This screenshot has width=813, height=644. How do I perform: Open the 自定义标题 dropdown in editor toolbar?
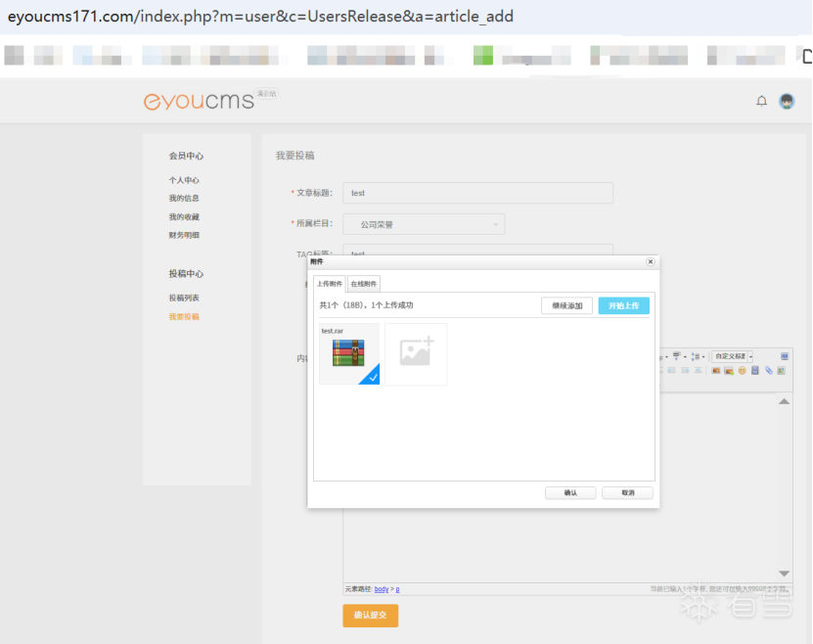(732, 356)
